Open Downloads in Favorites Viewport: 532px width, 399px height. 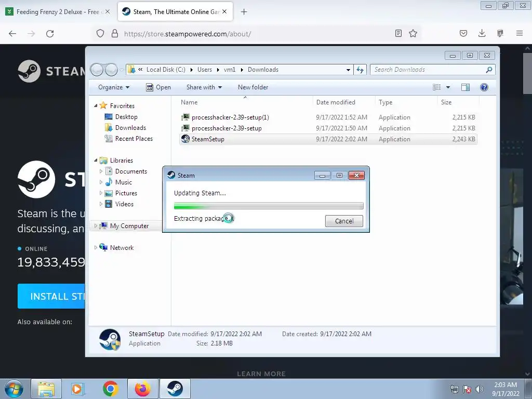[x=130, y=128]
